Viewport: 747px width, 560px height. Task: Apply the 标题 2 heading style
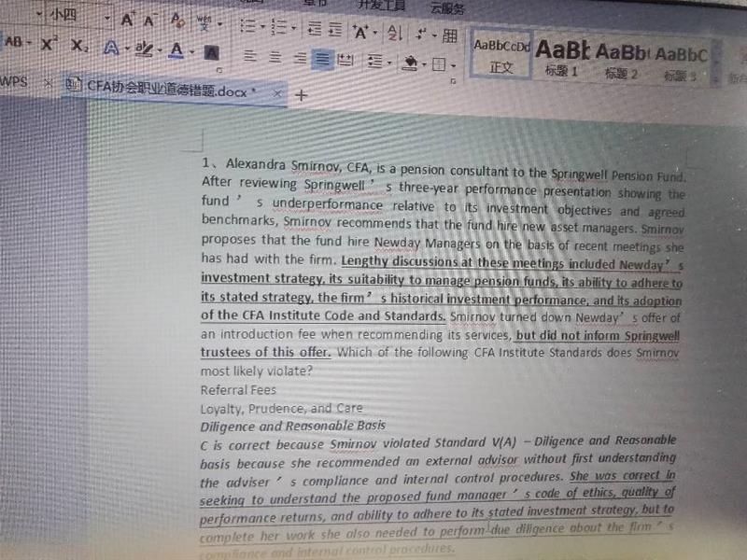tap(621, 61)
